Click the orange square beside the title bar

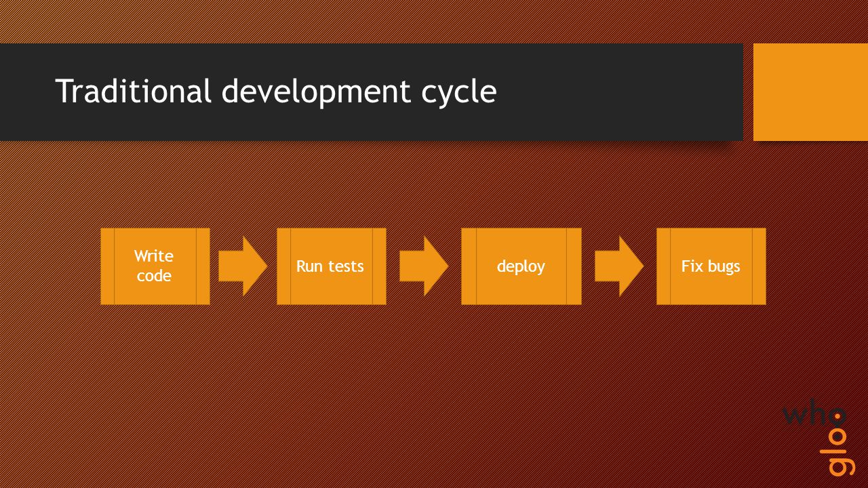click(810, 92)
